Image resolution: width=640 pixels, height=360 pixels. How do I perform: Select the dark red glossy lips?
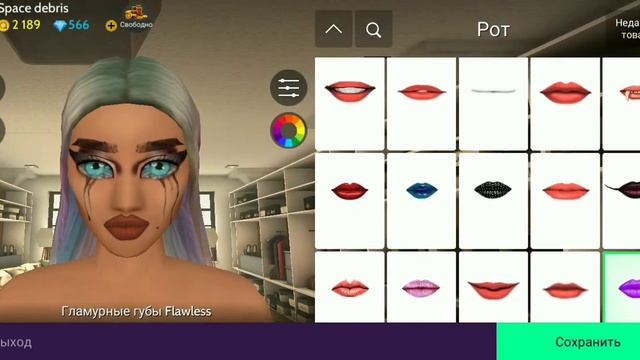point(350,201)
